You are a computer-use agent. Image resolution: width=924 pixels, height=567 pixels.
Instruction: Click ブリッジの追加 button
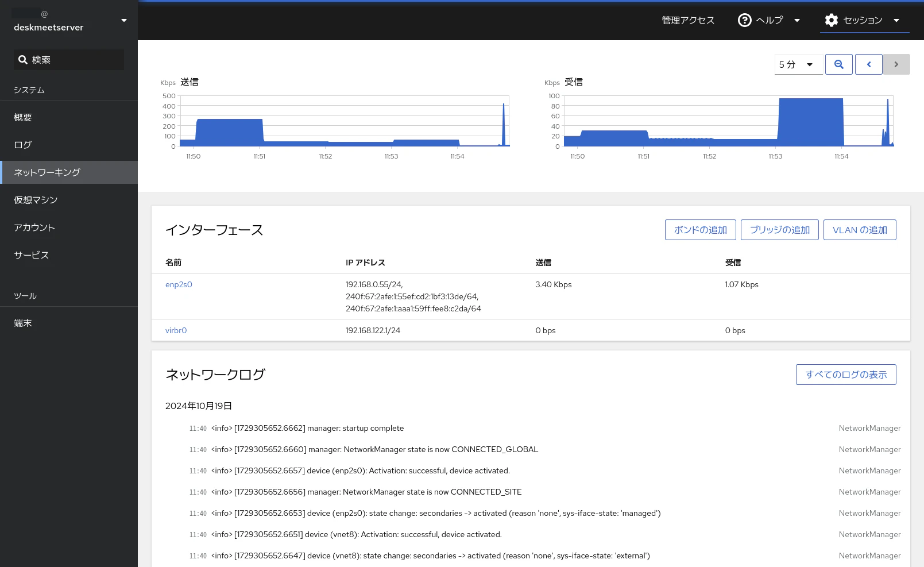coord(780,230)
